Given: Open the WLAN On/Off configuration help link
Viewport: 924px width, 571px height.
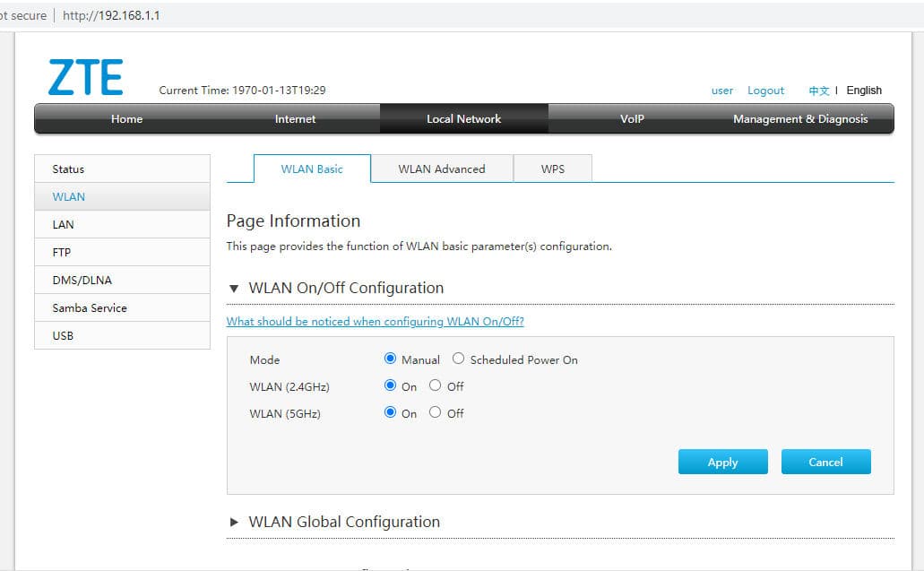Looking at the screenshot, I should (376, 322).
